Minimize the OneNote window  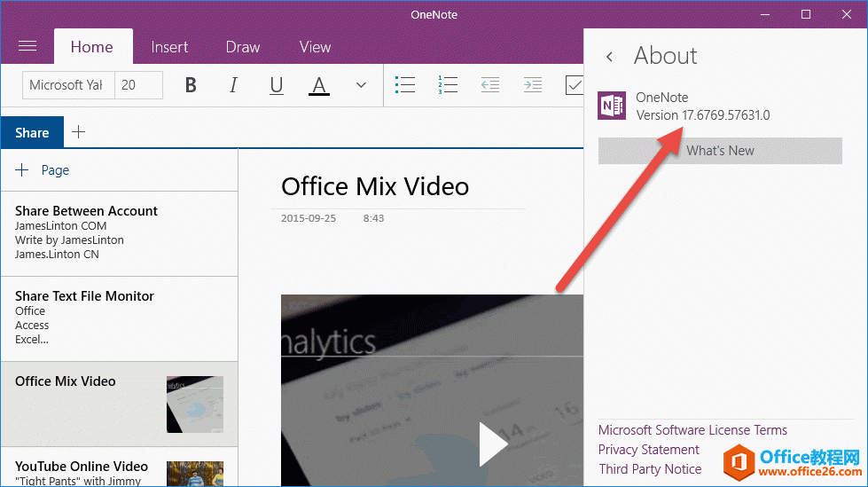(765, 14)
